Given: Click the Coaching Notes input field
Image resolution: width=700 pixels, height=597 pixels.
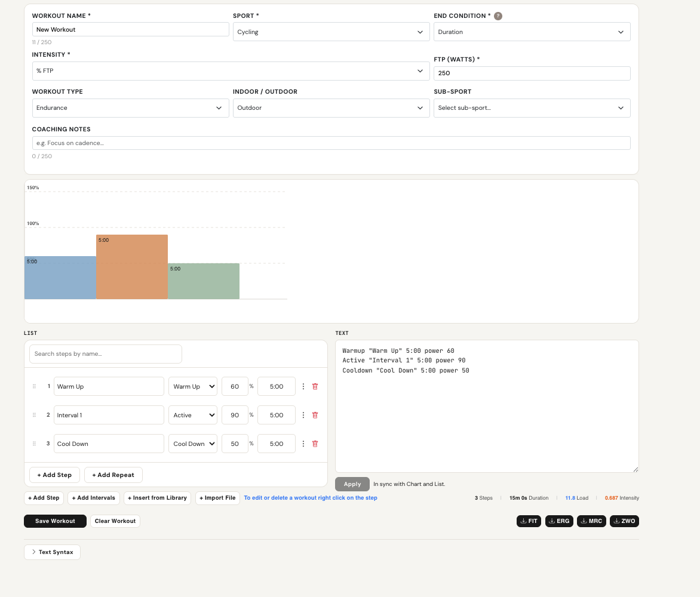Looking at the screenshot, I should 331,143.
